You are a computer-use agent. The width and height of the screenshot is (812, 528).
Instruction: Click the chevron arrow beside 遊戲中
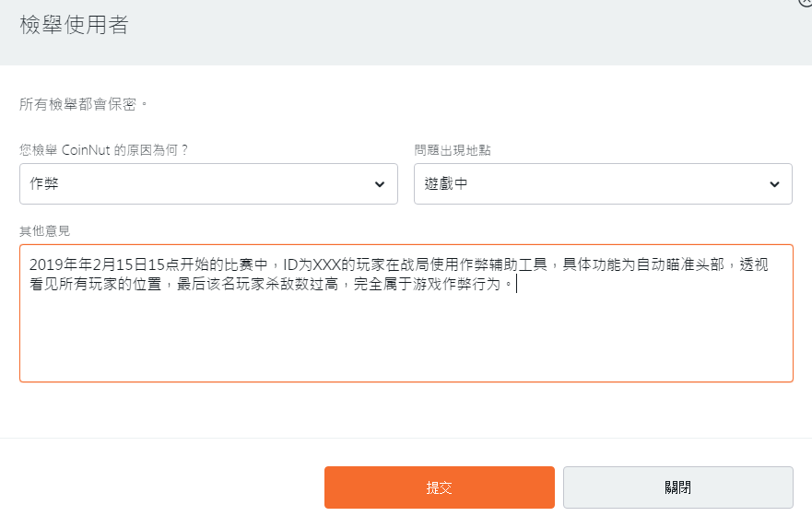(774, 184)
